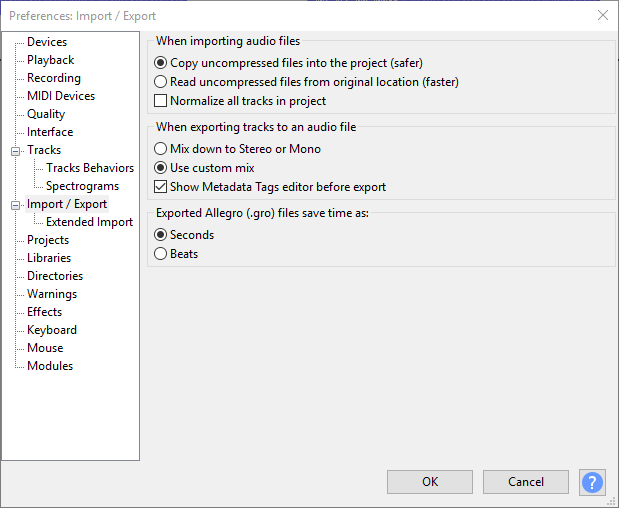Viewport: 619px width, 508px height.
Task: Select Mix down to Stereo or Mono
Action: point(161,149)
